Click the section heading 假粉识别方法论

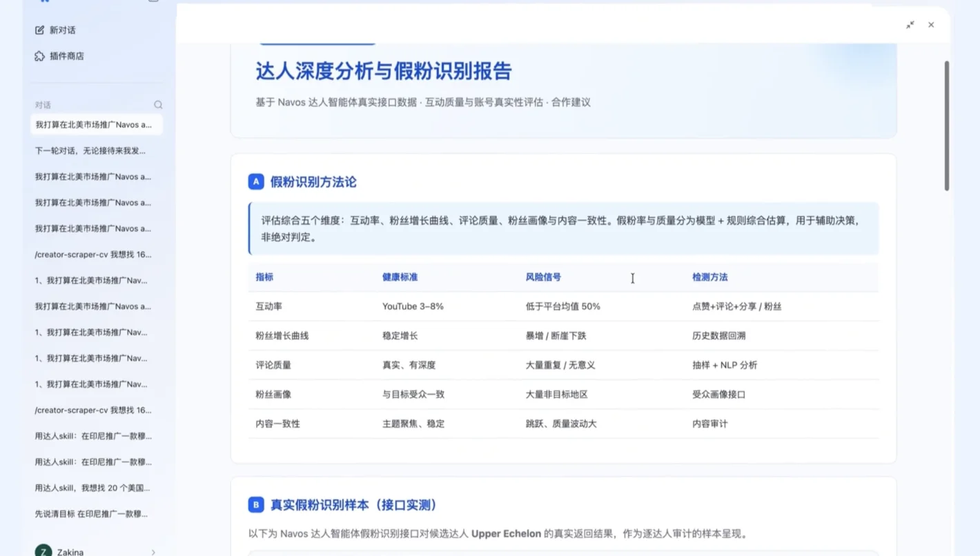tap(313, 182)
